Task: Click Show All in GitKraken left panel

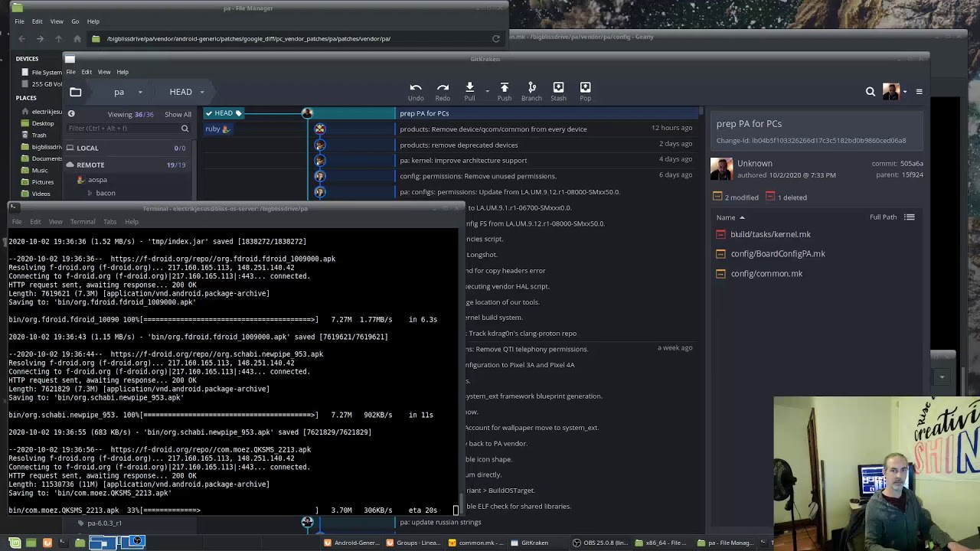Action: pyautogui.click(x=178, y=115)
